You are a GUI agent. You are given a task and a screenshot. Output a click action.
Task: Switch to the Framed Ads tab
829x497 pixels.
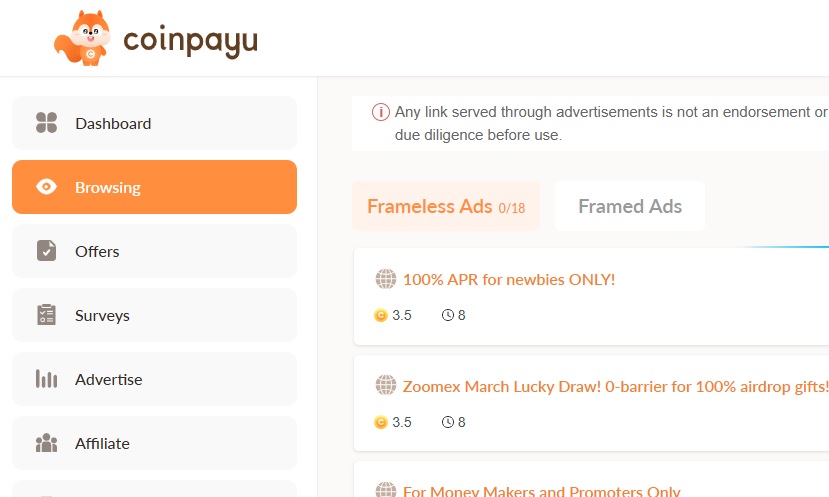pos(630,206)
